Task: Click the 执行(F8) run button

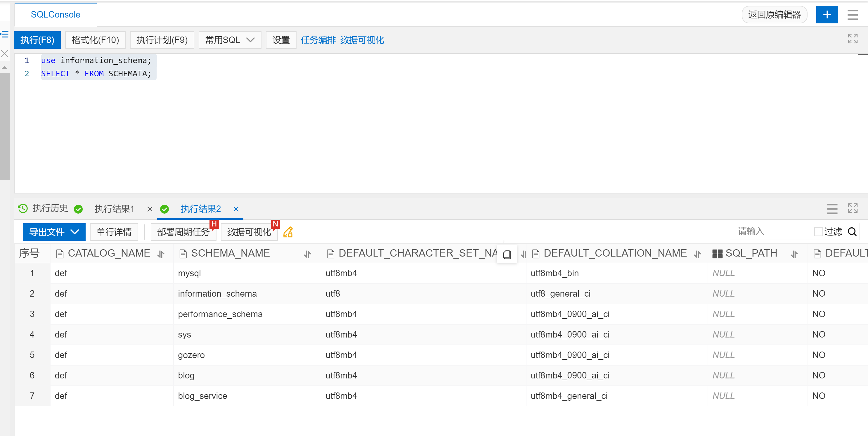Action: pyautogui.click(x=37, y=40)
